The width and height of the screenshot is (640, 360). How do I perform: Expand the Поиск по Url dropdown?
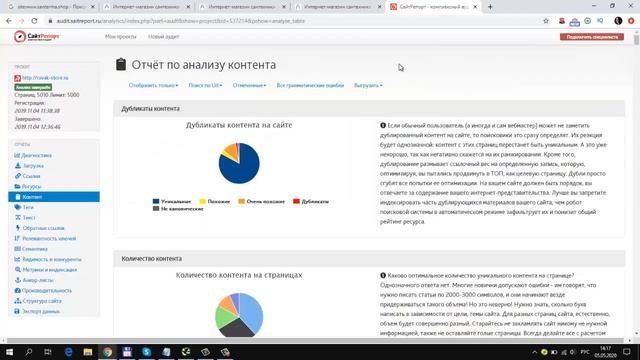pos(205,85)
